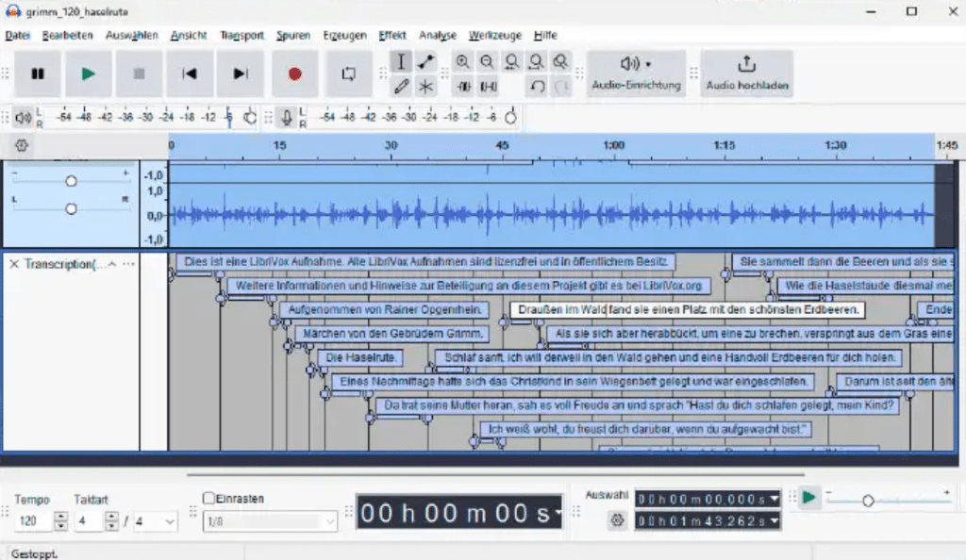The image size is (966, 560).
Task: Click the Record button
Action: (x=294, y=74)
